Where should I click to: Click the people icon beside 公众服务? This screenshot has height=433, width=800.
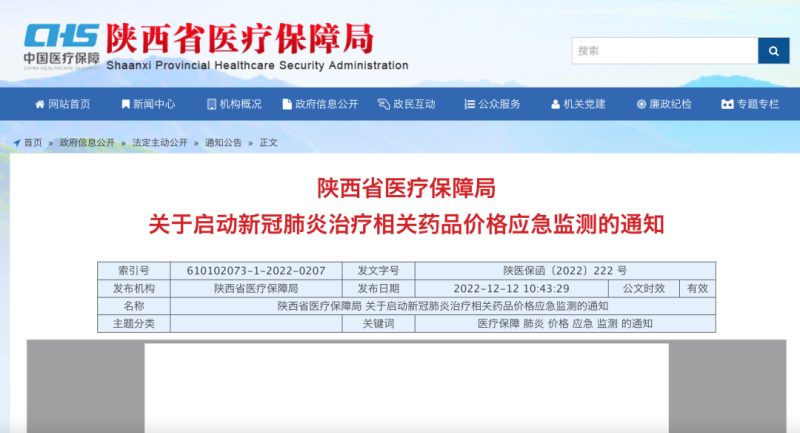point(470,104)
